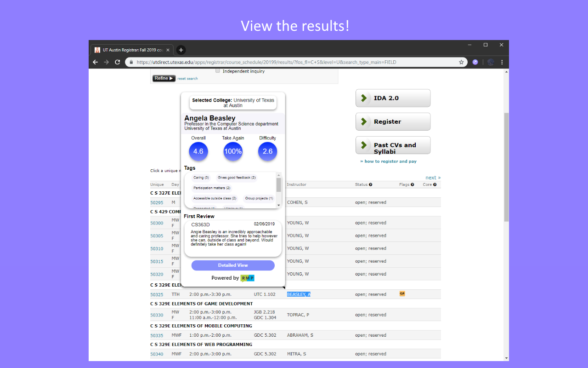Bookmark this page with the star icon
Image resolution: width=588 pixels, height=368 pixels.
[461, 62]
